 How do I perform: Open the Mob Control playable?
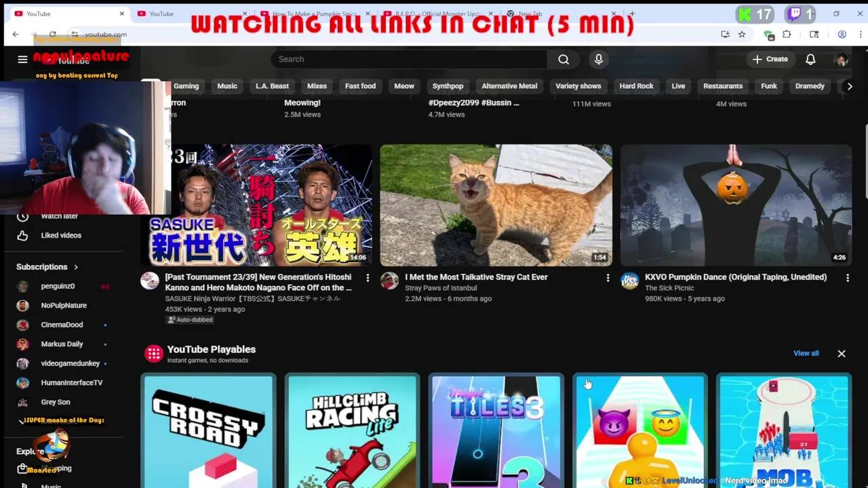784,431
